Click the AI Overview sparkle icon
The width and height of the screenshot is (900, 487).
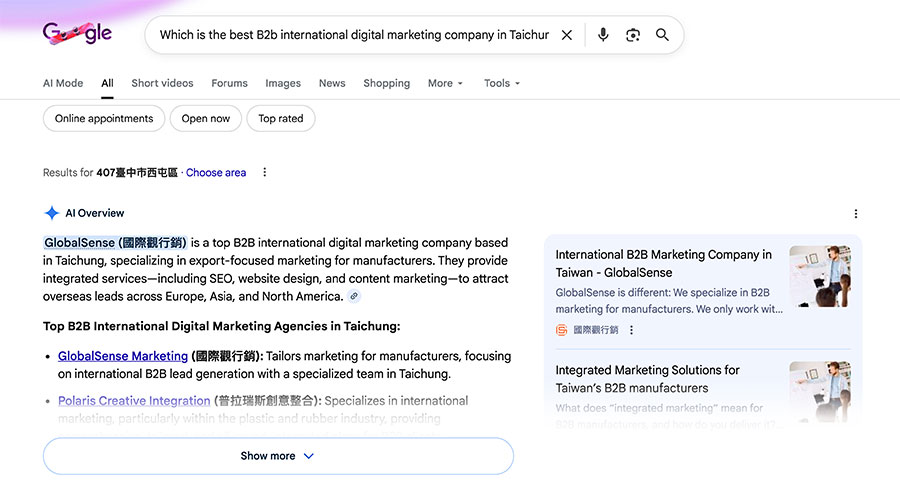[x=52, y=213]
